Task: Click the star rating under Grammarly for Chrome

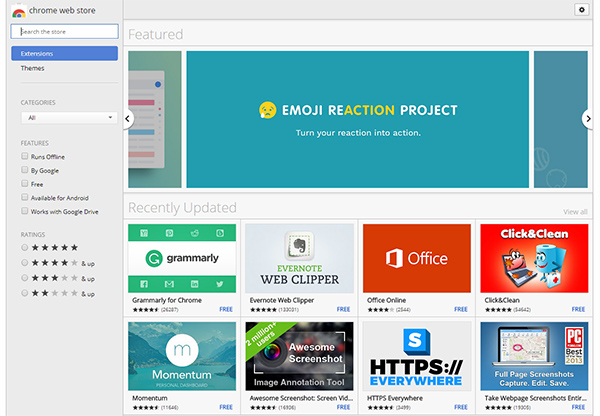Action: [x=146, y=310]
